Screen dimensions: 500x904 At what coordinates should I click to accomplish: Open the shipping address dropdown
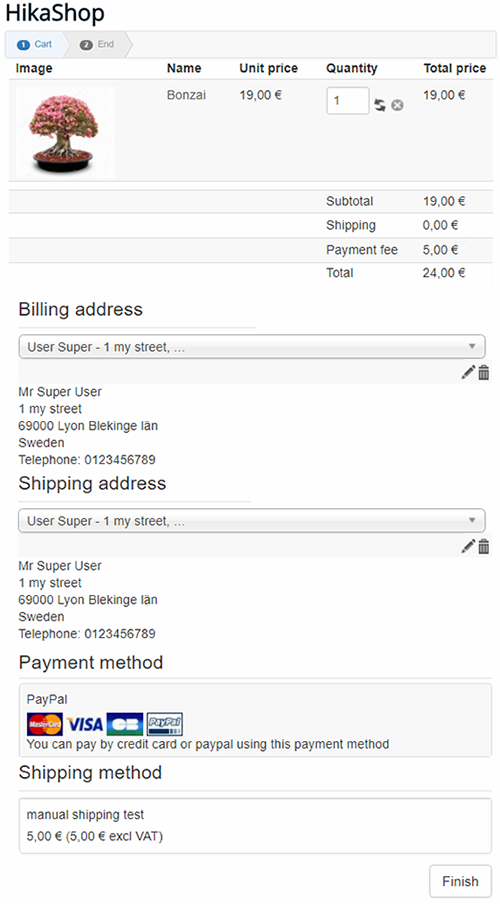[252, 521]
